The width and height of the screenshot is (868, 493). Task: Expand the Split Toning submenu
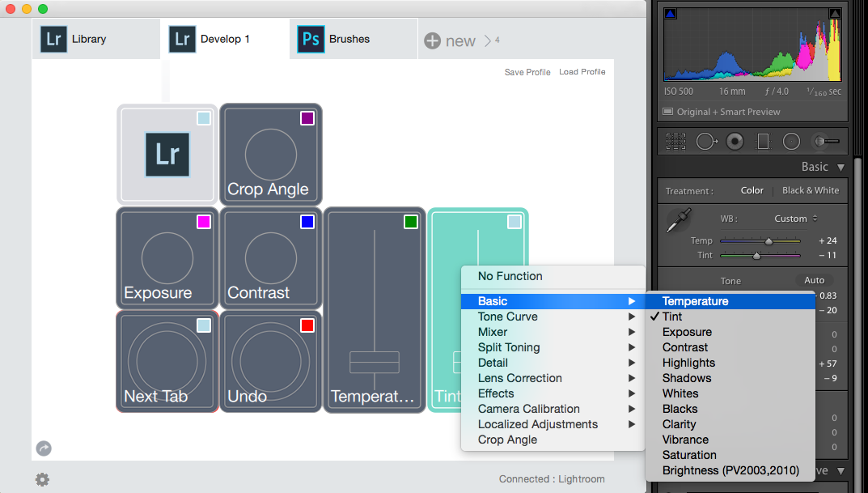coord(553,347)
